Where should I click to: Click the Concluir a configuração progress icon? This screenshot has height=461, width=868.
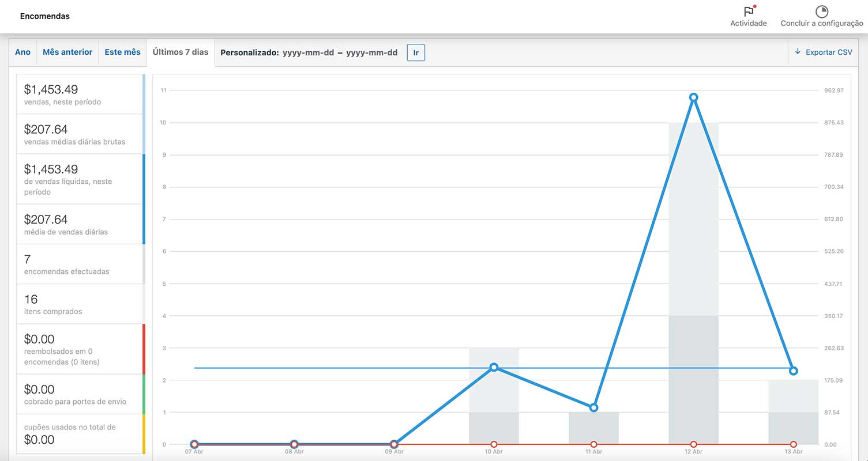coord(821,12)
